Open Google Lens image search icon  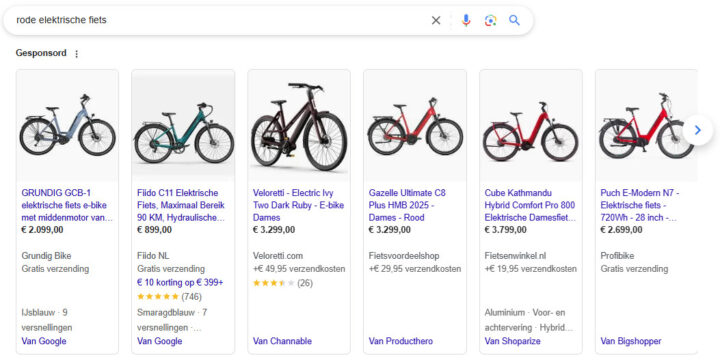(490, 20)
